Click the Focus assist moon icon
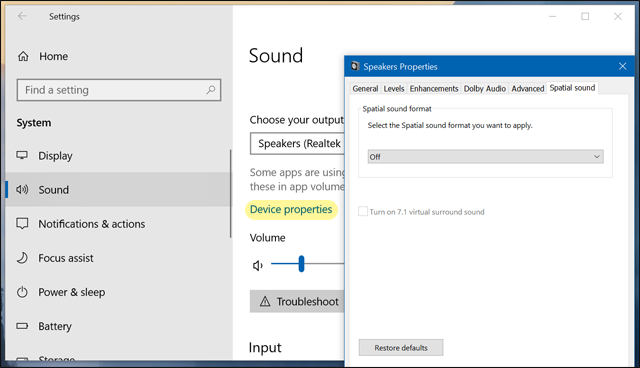Screen dimensions: 640x368 (22, 258)
